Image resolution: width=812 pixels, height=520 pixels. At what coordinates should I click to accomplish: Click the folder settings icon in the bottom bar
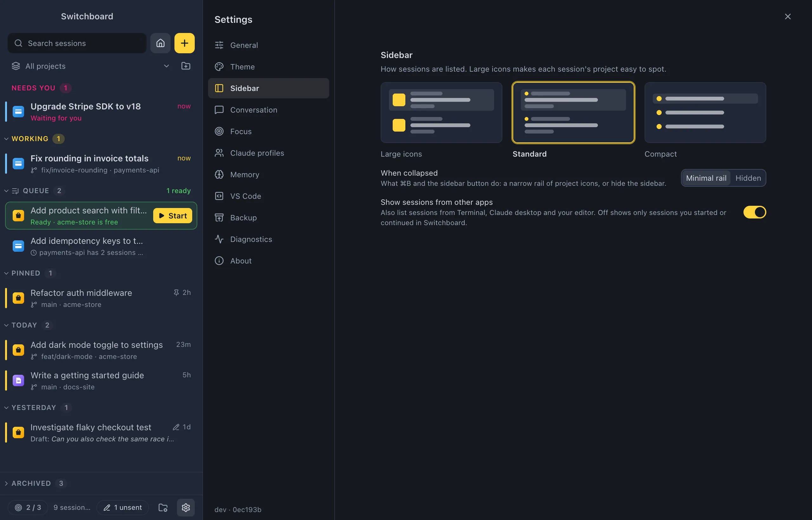pos(163,508)
